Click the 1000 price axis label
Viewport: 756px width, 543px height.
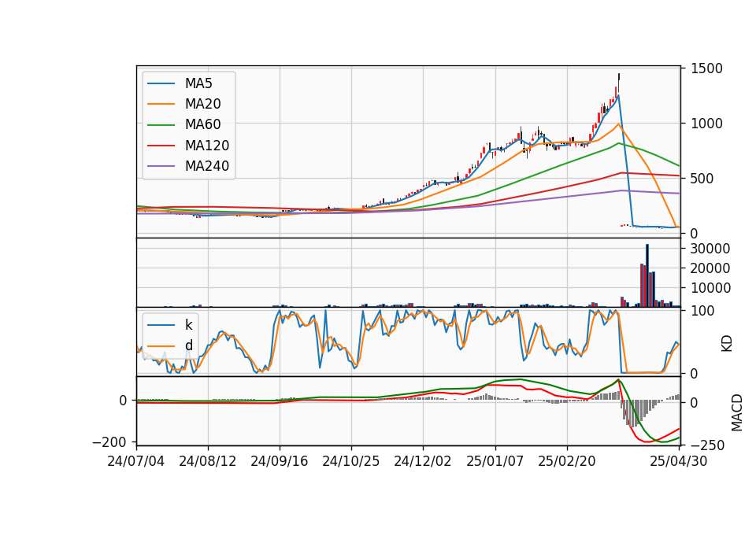[707, 124]
